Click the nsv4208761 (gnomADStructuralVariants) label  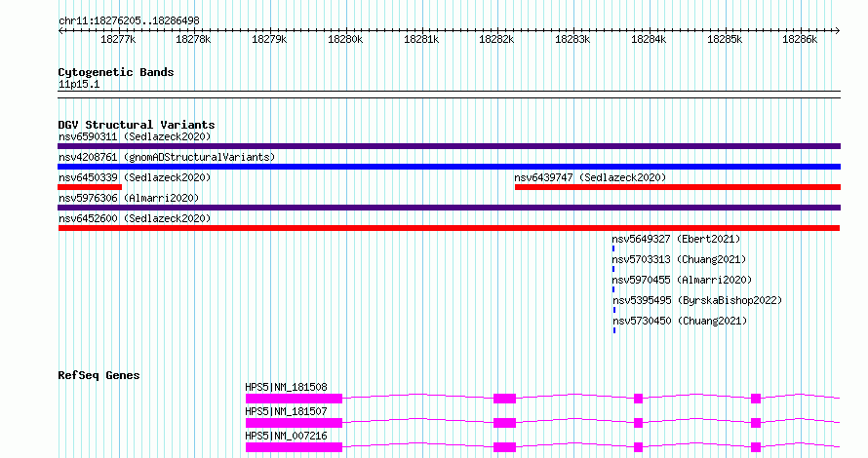coord(167,157)
